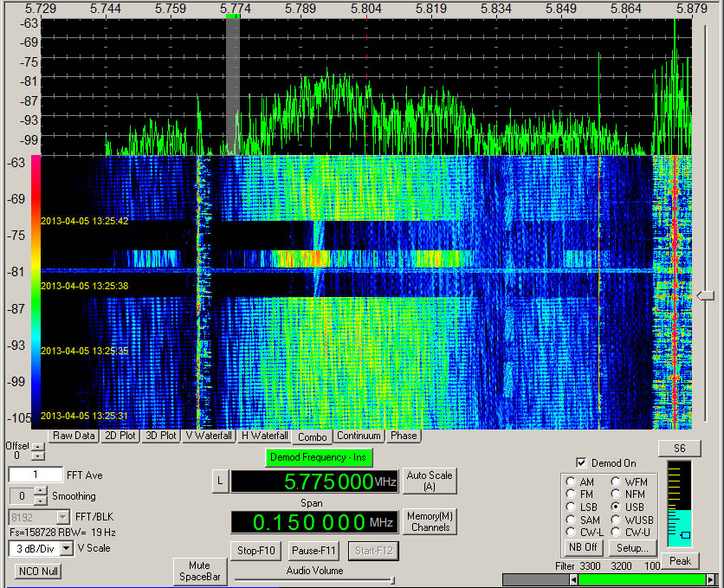Screen dimensions: 724x588
Task: Select the LSB demodulation mode
Action: click(x=571, y=507)
